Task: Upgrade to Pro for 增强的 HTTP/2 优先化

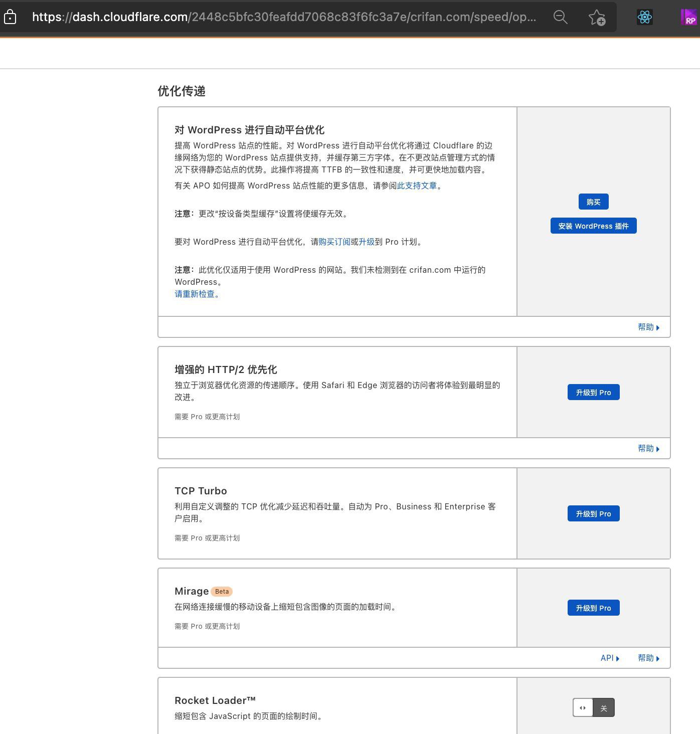Action: tap(593, 393)
